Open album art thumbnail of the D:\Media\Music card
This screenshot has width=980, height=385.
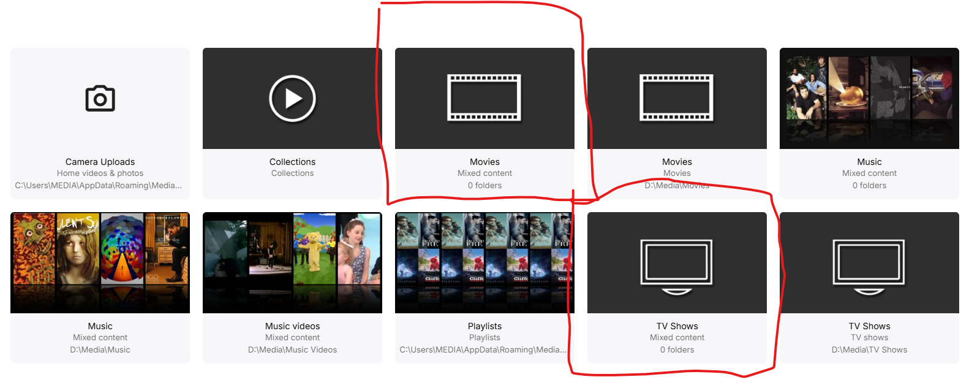(100, 262)
